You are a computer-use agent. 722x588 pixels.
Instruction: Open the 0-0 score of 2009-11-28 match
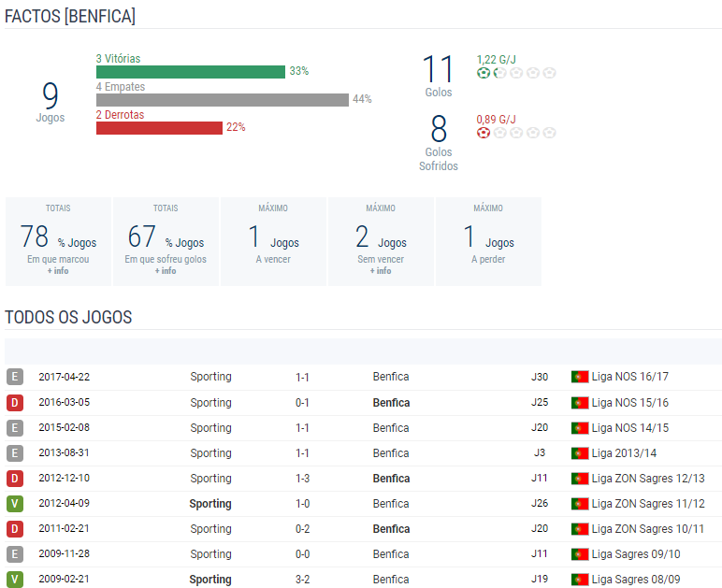pyautogui.click(x=302, y=555)
